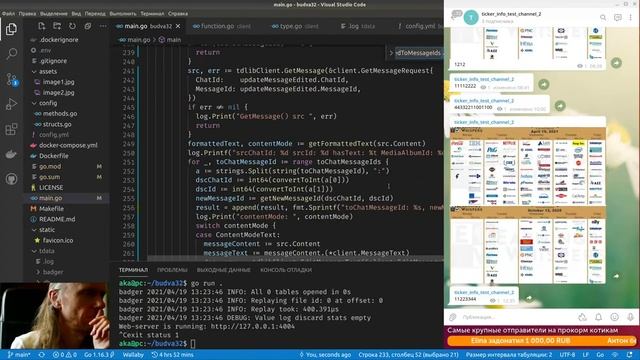Image resolution: width=640 pixels, height=360 pixels.
Task: Open Run and Debug view
Action: coord(11,104)
